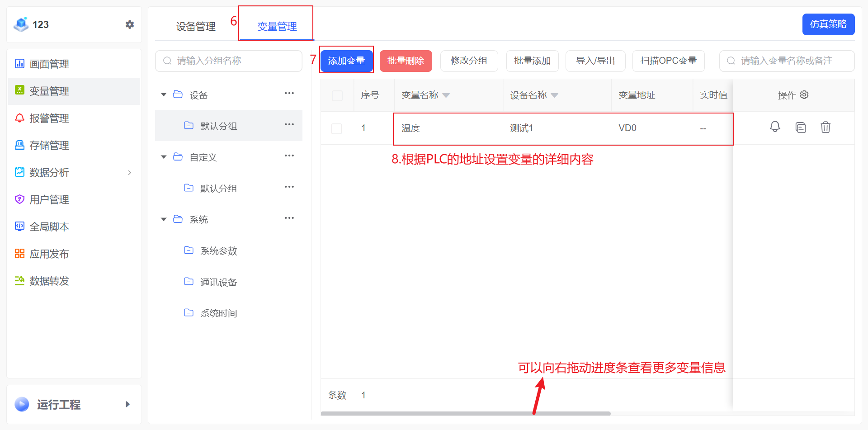
Task: Open 全局脚本 management
Action: coord(50,227)
